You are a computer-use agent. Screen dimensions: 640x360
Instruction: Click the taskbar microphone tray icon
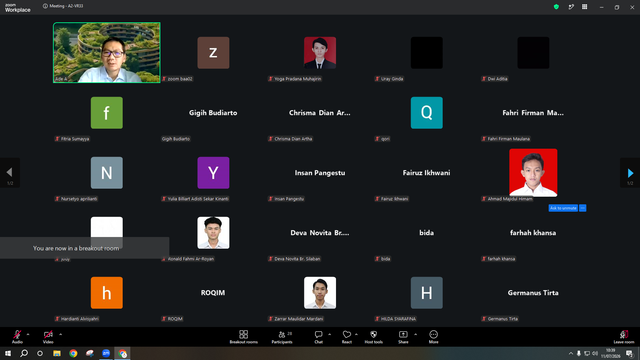(x=578, y=353)
